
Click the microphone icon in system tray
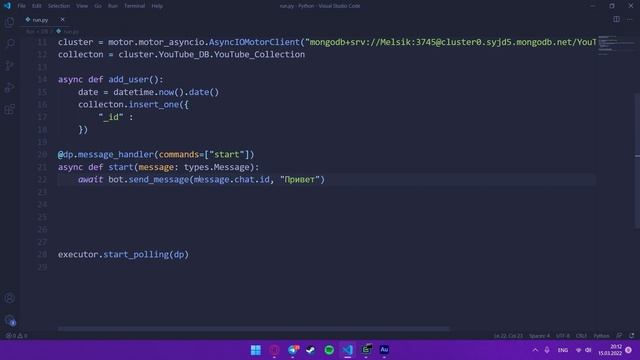[x=547, y=350]
